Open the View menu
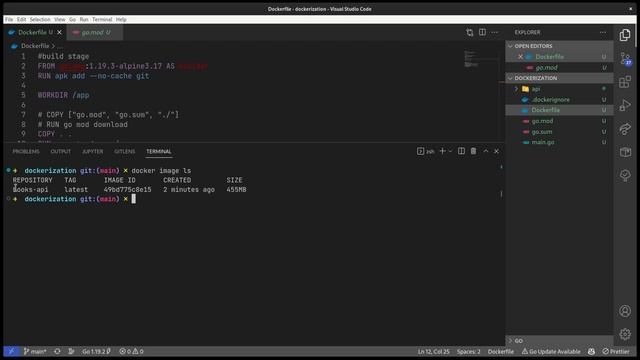 pyautogui.click(x=60, y=19)
